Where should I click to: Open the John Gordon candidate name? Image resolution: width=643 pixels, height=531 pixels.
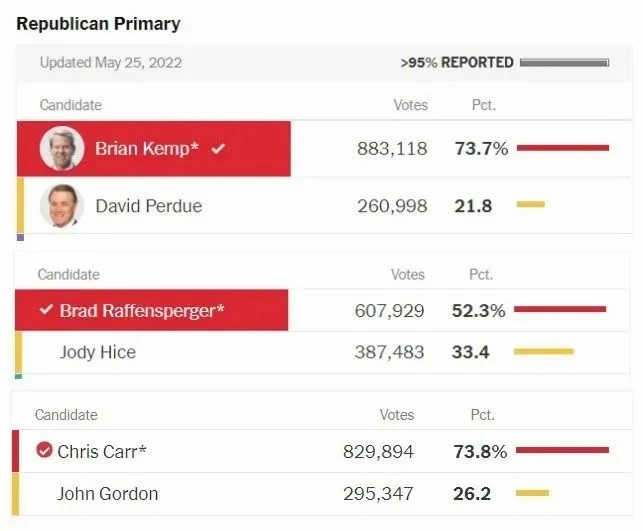point(107,494)
